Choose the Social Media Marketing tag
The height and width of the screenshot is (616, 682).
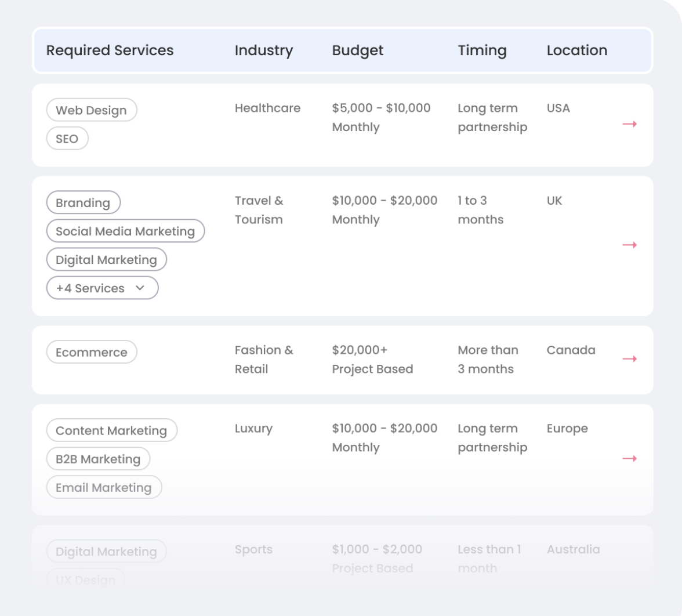point(125,231)
